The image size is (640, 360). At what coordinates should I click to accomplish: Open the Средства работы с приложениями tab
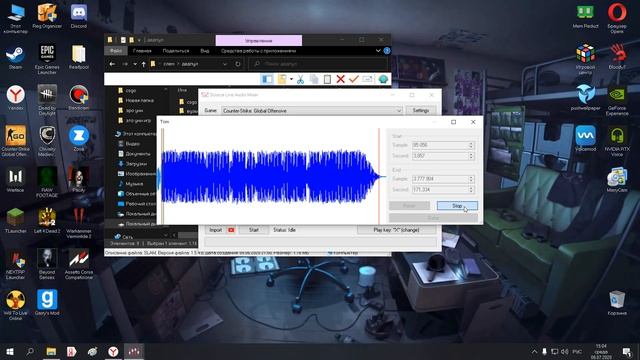pos(258,51)
